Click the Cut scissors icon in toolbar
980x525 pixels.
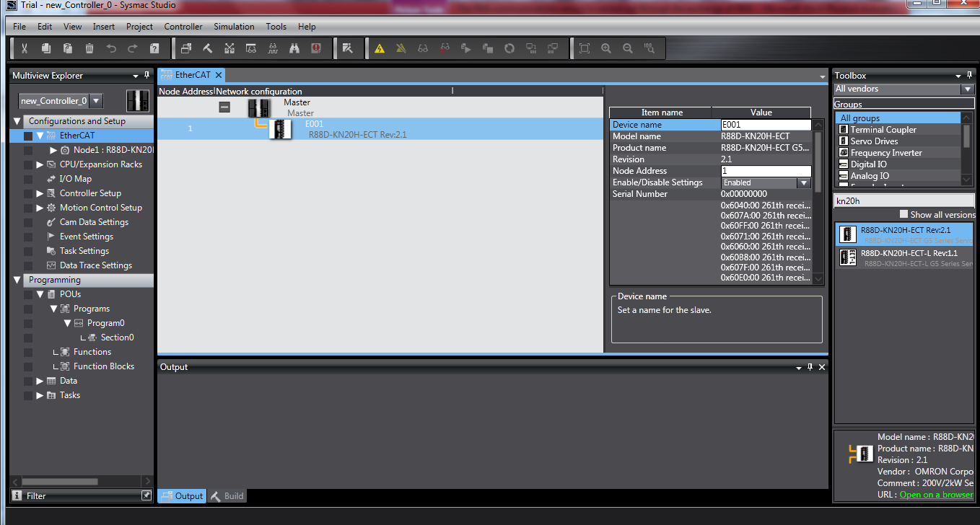(x=24, y=48)
